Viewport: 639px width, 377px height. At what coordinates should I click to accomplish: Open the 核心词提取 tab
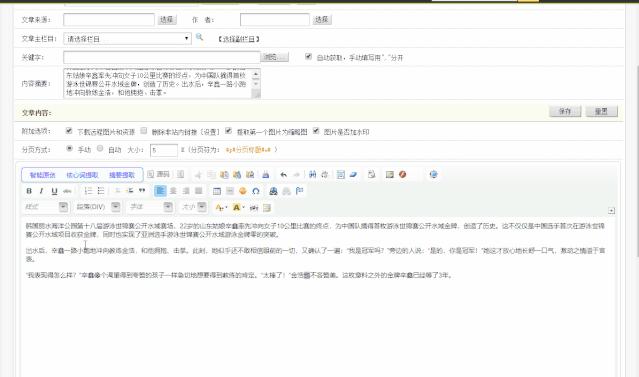tap(82, 175)
